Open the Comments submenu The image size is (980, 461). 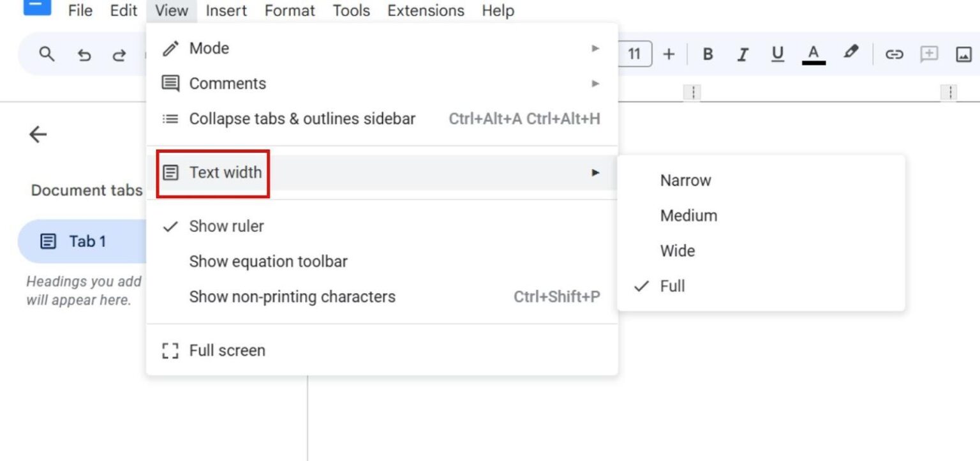(x=227, y=83)
